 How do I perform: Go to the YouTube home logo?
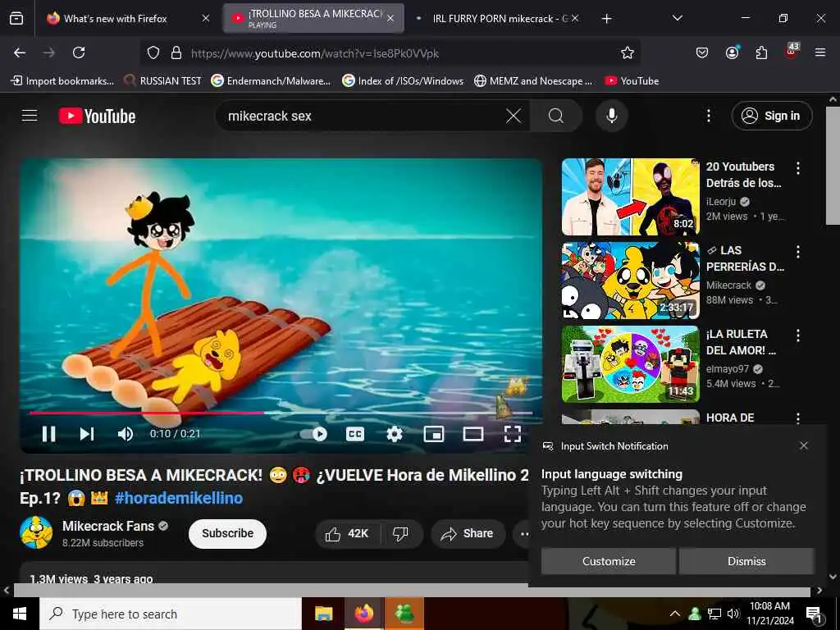[97, 116]
